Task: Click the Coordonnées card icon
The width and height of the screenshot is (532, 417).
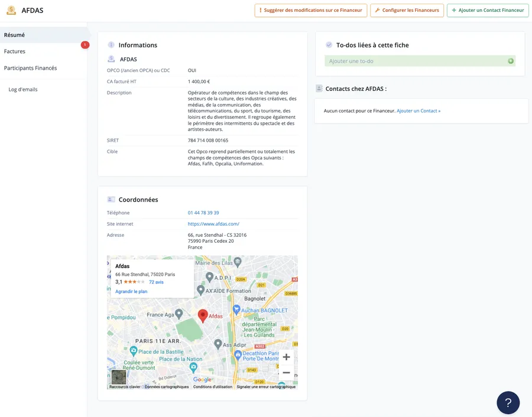Action: coord(111,200)
